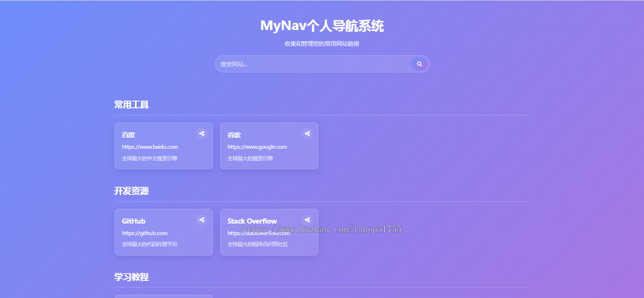Click the 全球最大的代码托管平台 description
The image size is (644, 298).
[149, 244]
